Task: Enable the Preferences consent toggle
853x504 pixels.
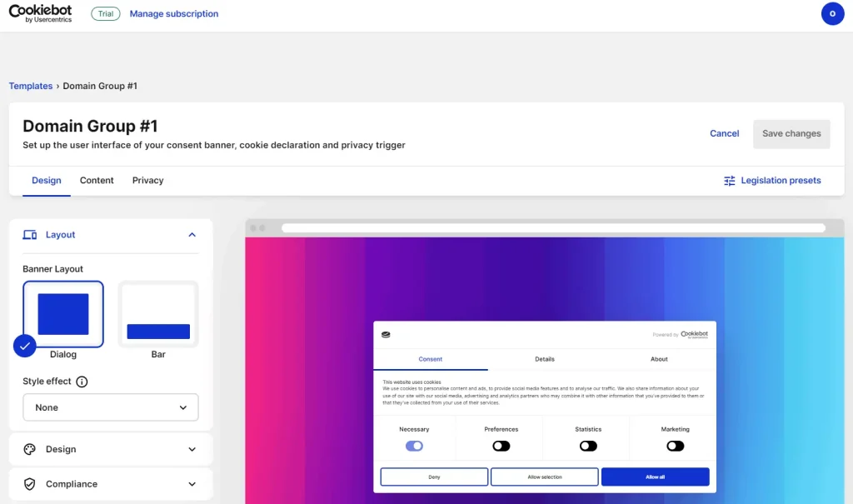Action: [x=501, y=446]
